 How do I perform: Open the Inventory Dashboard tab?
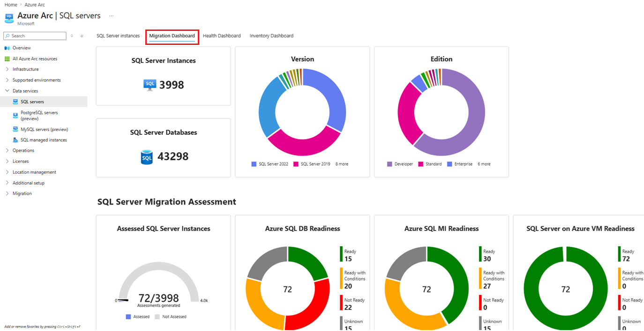271,36
